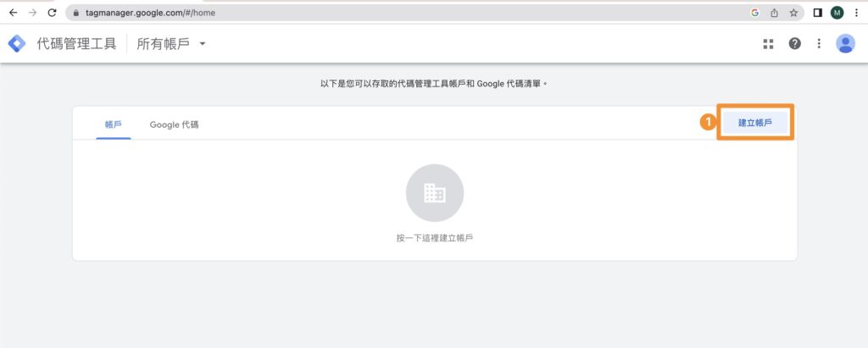The height and width of the screenshot is (348, 868).
Task: Click the Google icon in the address bar
Action: pos(755,13)
